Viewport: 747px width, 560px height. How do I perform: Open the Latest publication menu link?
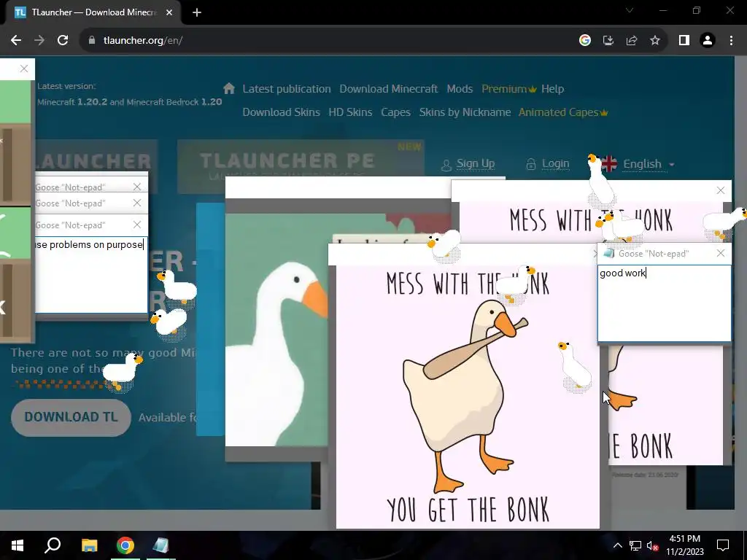tap(286, 89)
